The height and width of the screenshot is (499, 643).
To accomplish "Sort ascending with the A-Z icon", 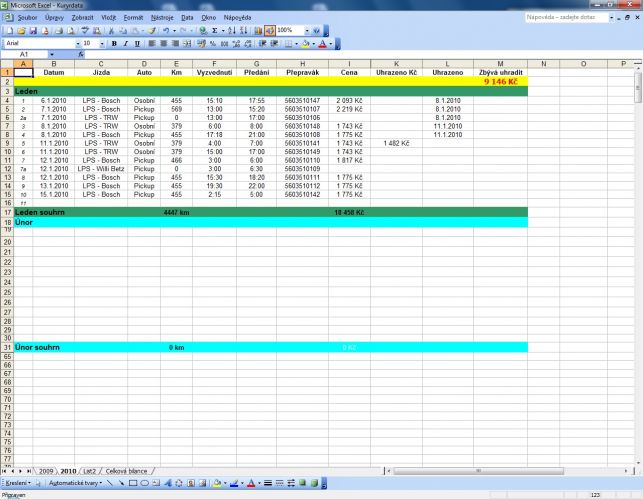I will point(232,31).
